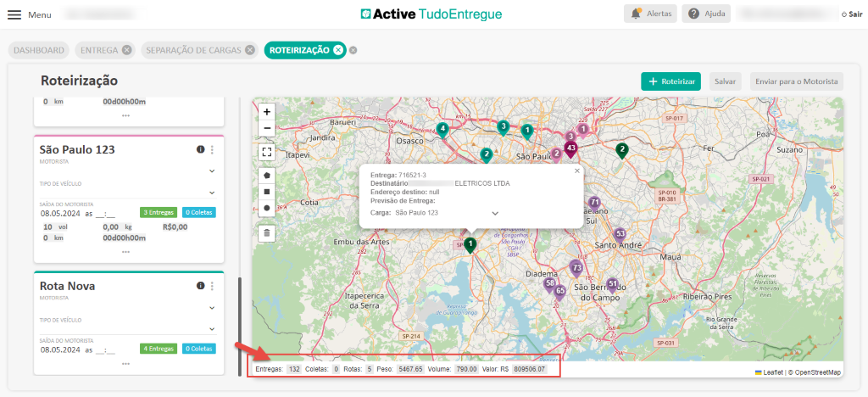Click the Leaflet attribution link
This screenshot has width=868, height=397.
point(767,372)
